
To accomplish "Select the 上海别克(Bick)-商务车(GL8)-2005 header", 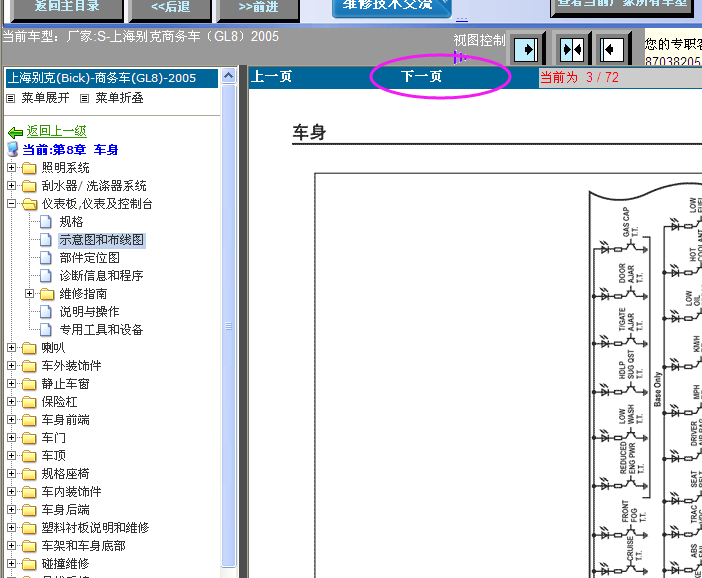I will click(x=112, y=78).
